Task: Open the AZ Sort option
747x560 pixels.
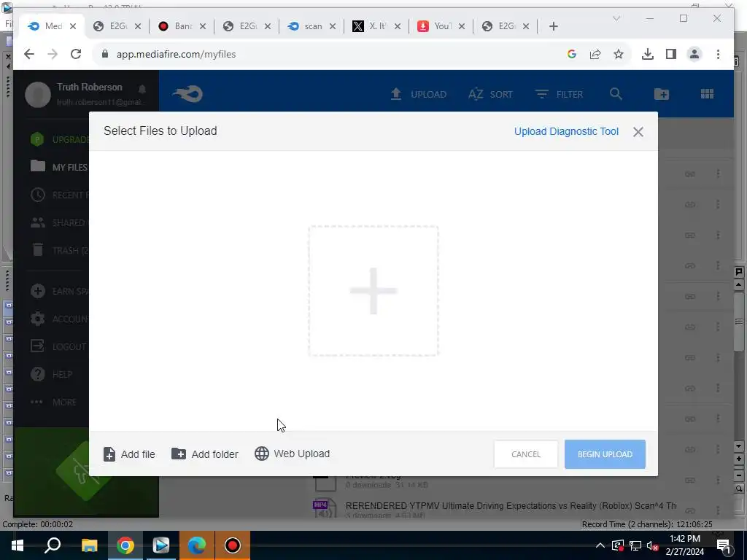Action: pos(490,94)
